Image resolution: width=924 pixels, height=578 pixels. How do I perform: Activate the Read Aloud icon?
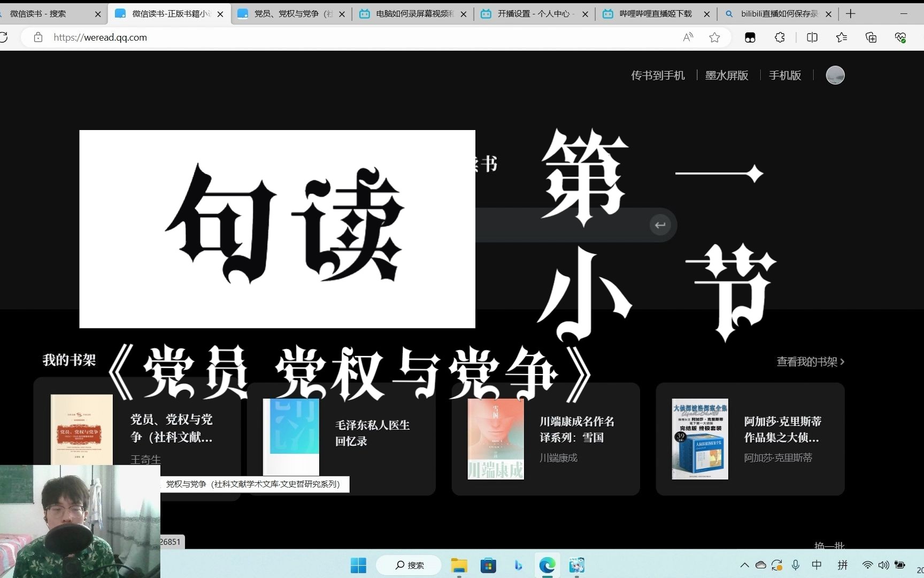(x=688, y=37)
